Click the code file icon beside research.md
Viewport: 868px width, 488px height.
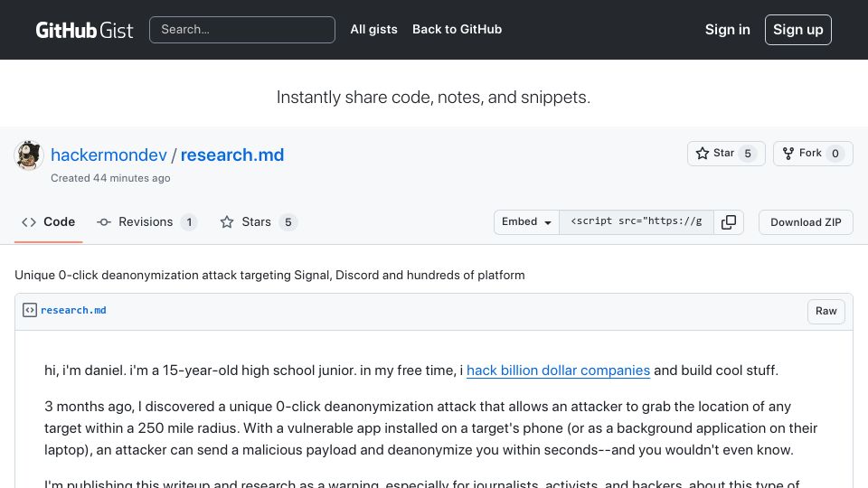(30, 310)
